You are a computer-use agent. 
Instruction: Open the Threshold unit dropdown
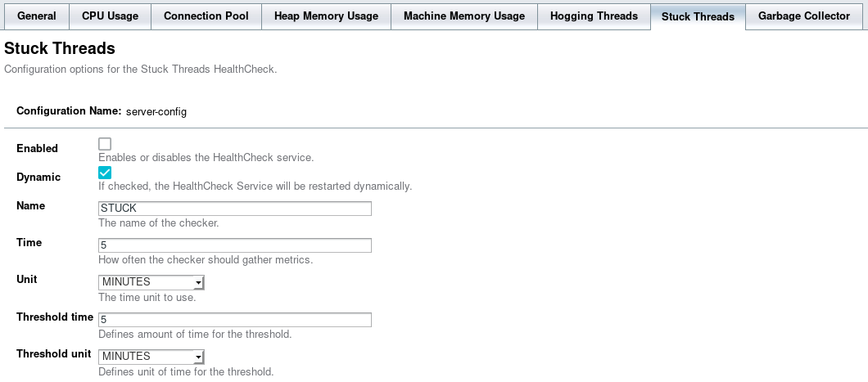point(151,356)
